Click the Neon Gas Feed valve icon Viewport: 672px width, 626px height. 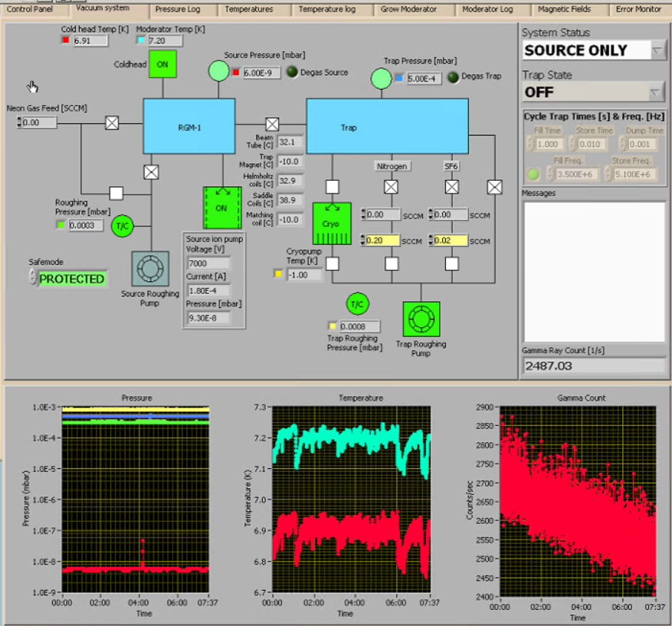[112, 123]
